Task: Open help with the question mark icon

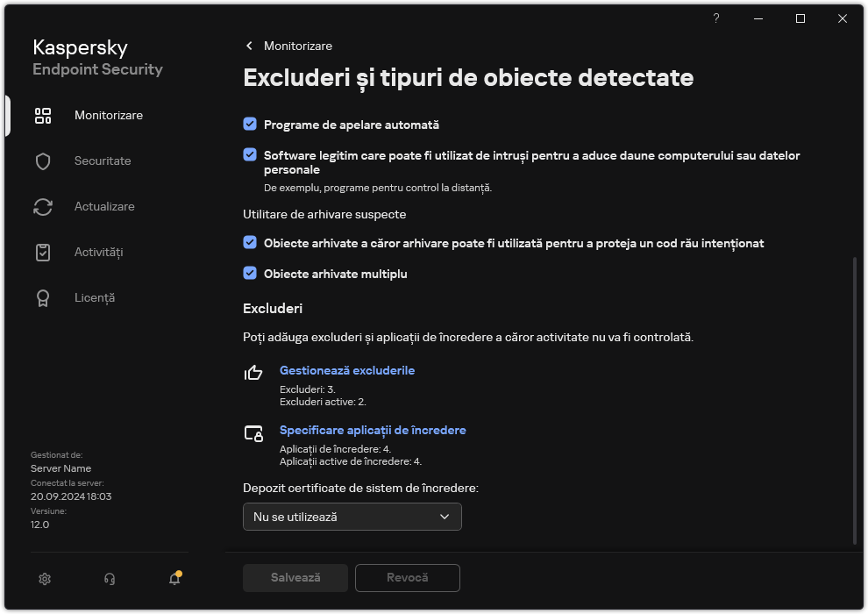Action: point(715,18)
